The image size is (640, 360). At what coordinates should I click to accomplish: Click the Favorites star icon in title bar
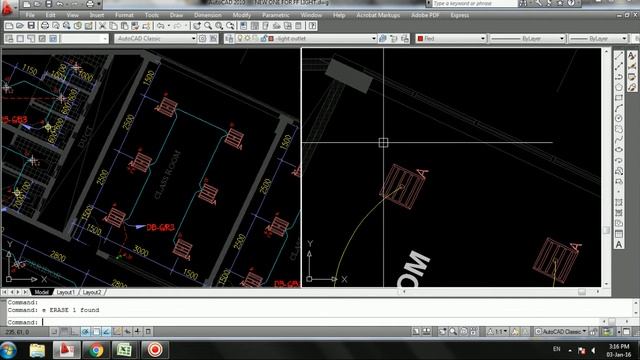(560, 3)
